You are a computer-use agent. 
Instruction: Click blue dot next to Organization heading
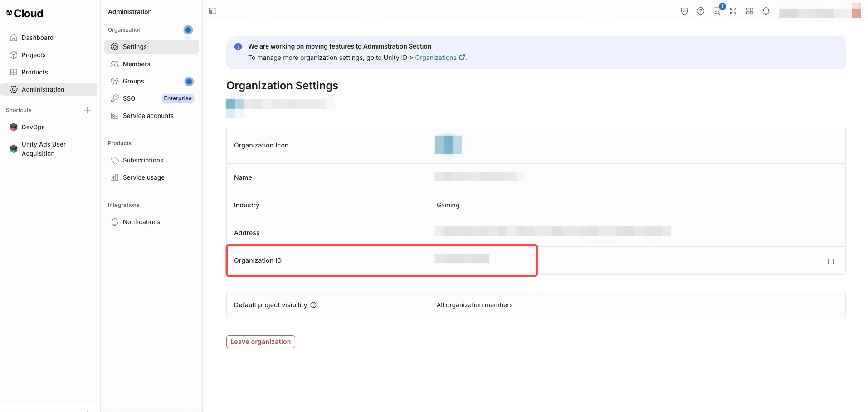point(188,30)
